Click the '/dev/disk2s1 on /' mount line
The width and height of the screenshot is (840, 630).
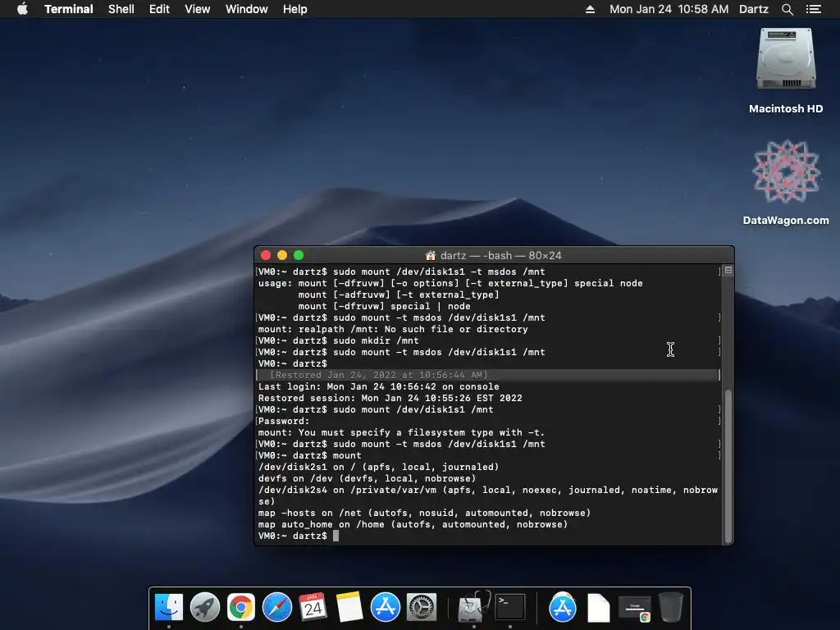coord(378,467)
